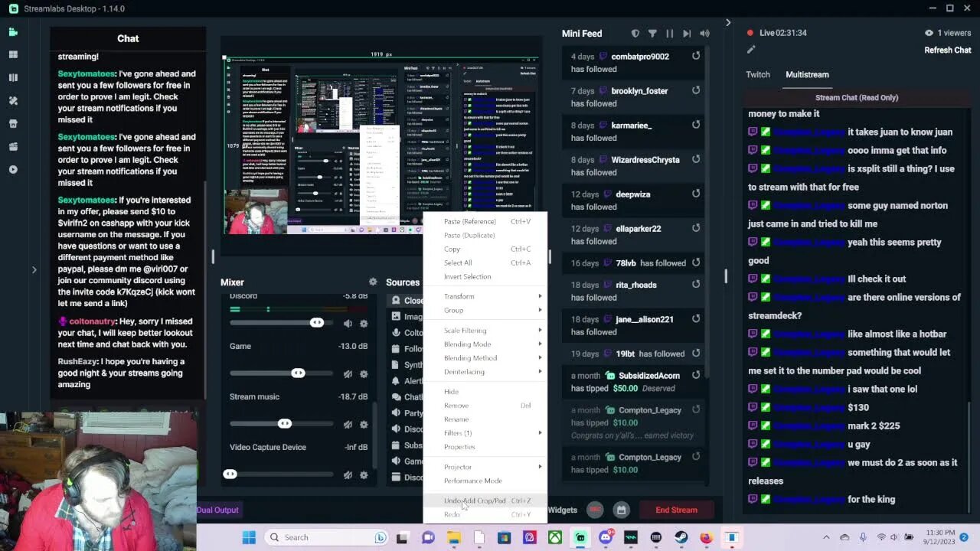
Task: Open the Stream music source settings gear
Action: (364, 425)
